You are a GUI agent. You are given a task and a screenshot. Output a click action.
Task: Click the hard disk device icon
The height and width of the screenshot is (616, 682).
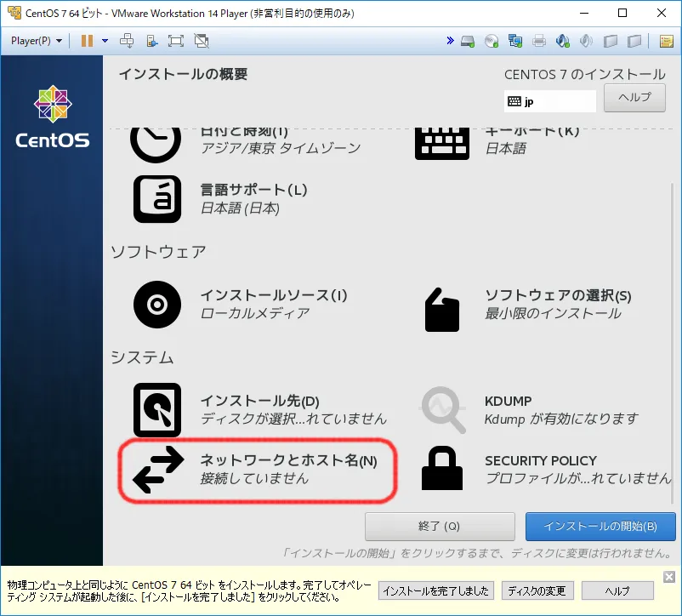[x=468, y=42]
